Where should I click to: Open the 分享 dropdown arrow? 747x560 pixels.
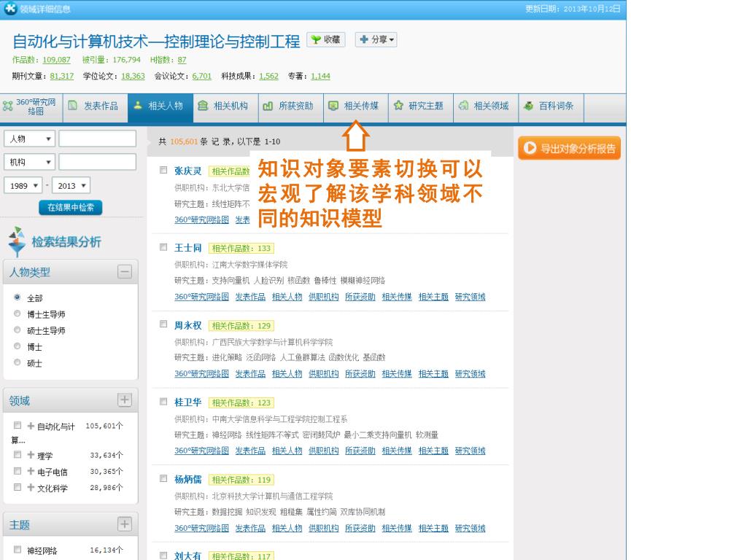392,40
